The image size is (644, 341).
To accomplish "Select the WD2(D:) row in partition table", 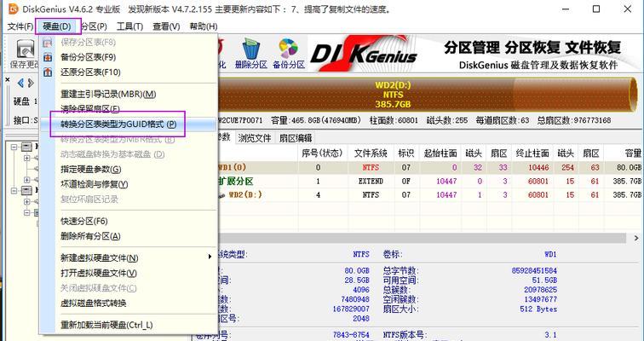I will coord(430,194).
